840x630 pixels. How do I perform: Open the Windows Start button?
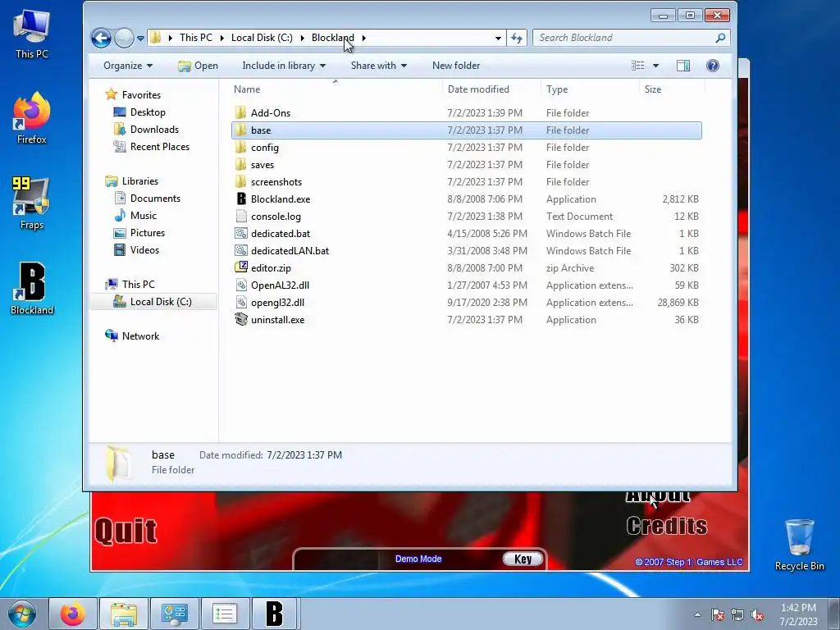pyautogui.click(x=22, y=614)
